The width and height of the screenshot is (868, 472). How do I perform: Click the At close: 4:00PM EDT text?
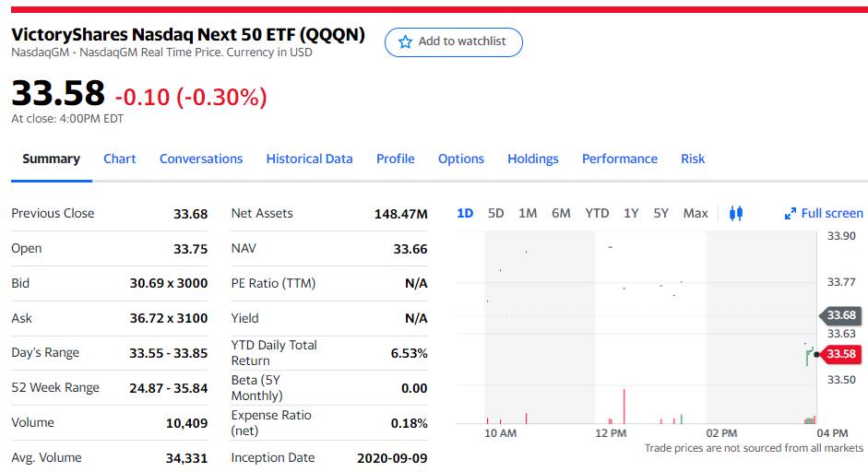67,118
